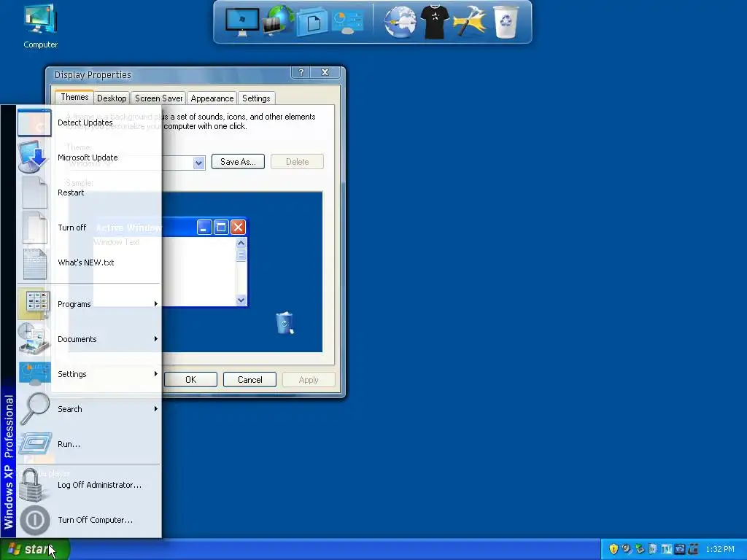
Task: Choose Restart in the Start menu
Action: click(x=90, y=192)
